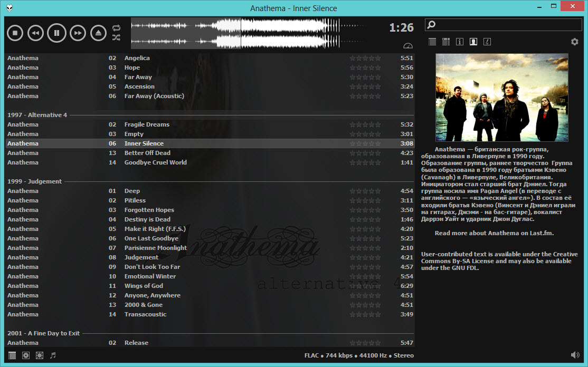Toggle repeat playback mode
This screenshot has height=367, width=588.
tap(117, 28)
